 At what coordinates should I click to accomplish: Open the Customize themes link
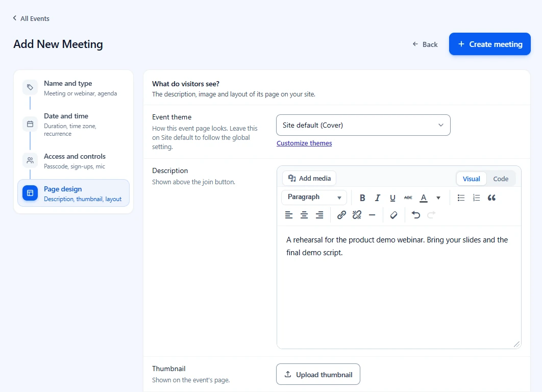tap(304, 143)
